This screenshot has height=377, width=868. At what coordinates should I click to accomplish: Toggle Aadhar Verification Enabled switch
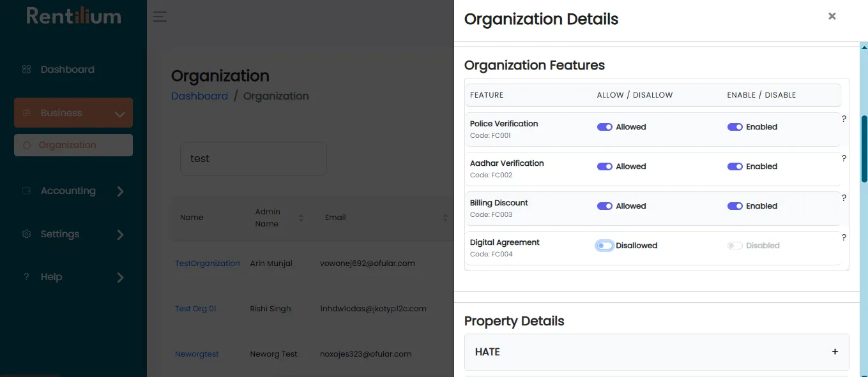click(x=735, y=166)
